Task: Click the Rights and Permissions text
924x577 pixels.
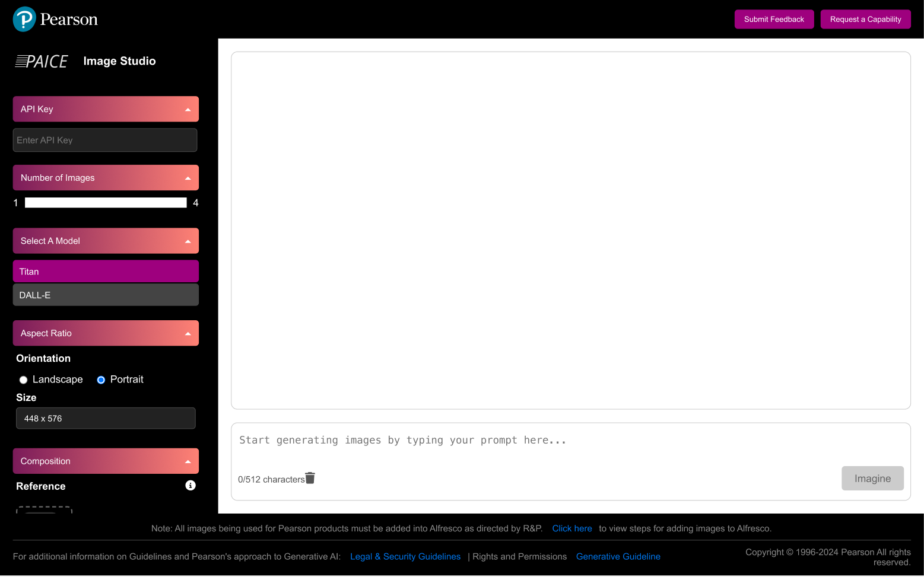Action: pyautogui.click(x=519, y=556)
